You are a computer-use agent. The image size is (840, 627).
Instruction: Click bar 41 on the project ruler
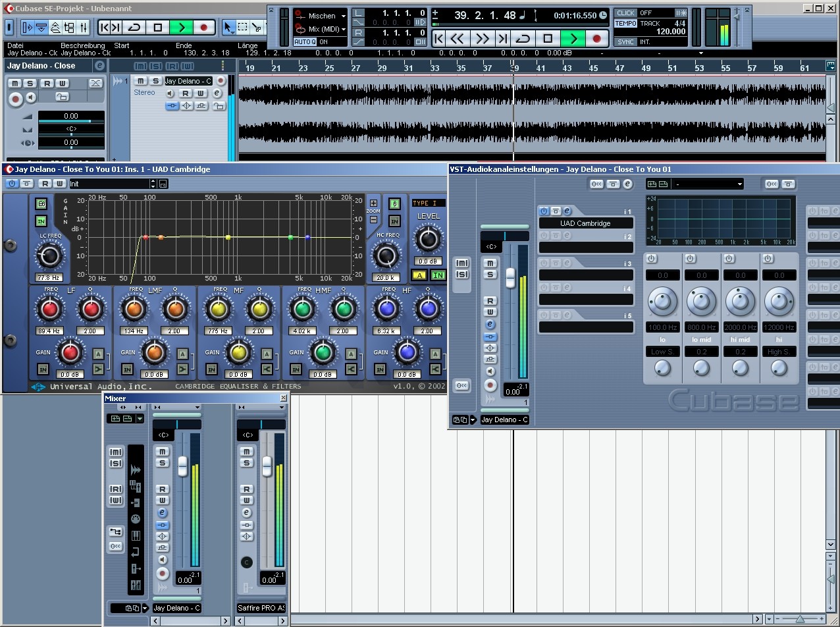[x=540, y=68]
